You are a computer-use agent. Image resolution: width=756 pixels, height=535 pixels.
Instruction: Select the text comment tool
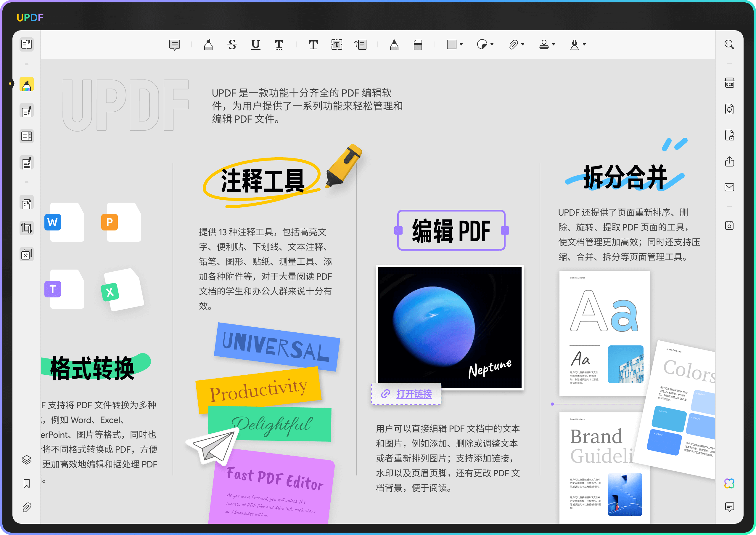(x=313, y=44)
